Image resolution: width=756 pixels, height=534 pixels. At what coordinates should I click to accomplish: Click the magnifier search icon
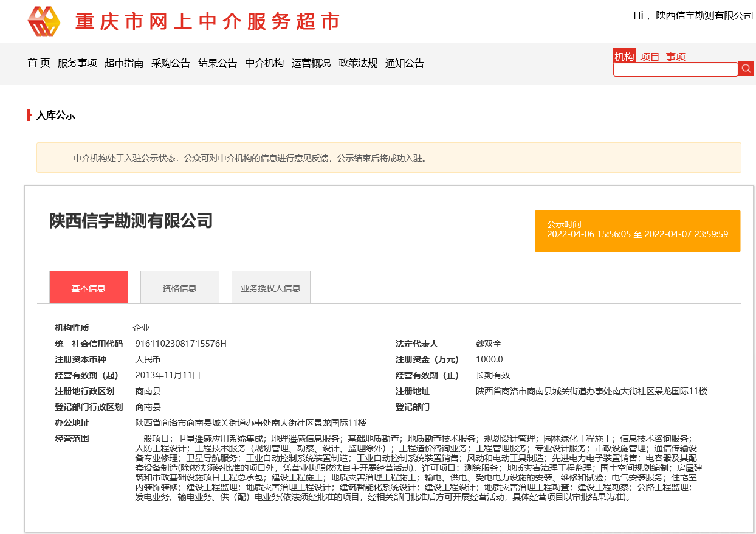pos(746,69)
